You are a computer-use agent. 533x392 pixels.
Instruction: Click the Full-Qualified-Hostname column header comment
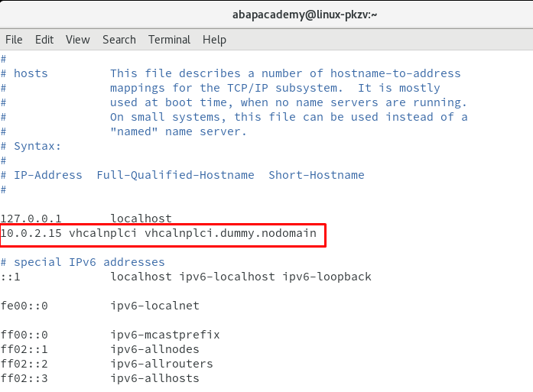click(175, 175)
